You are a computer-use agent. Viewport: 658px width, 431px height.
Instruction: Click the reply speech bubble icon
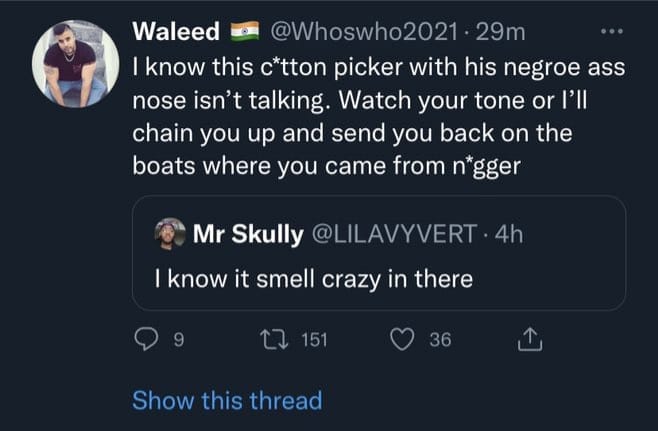146,339
